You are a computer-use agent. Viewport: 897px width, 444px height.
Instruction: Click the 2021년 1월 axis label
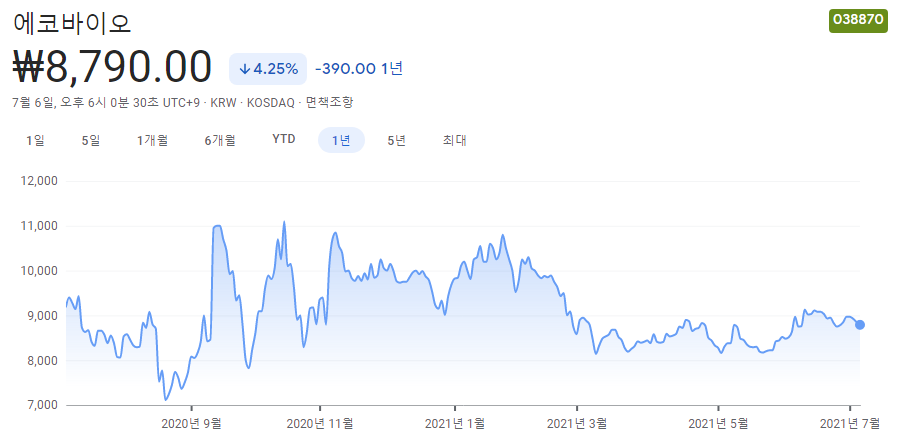[455, 424]
